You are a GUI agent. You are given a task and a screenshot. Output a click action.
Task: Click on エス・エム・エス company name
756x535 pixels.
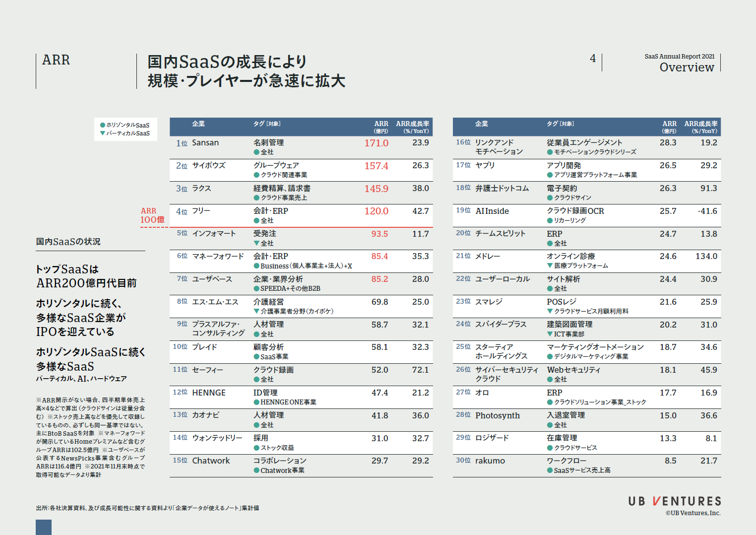click(x=215, y=302)
